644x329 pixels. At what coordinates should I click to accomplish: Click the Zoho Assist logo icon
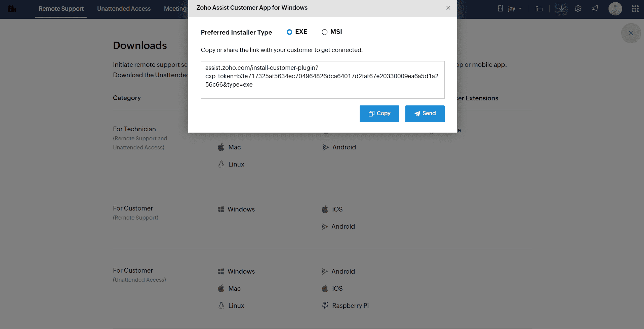point(12,9)
